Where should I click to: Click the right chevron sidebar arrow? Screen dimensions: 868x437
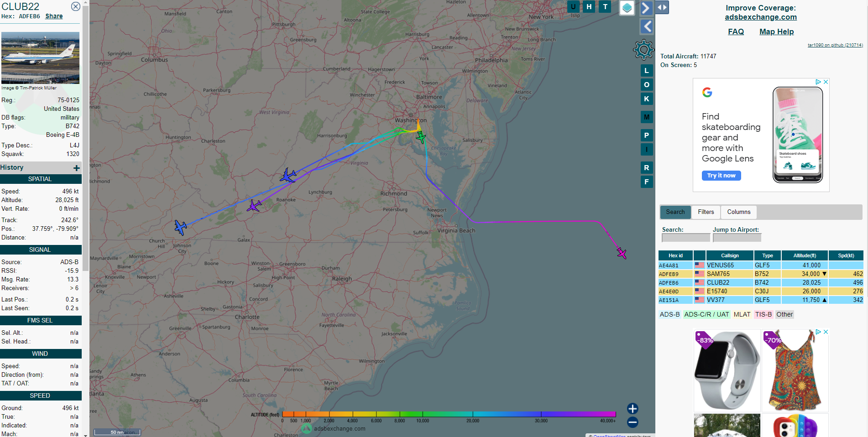(646, 8)
